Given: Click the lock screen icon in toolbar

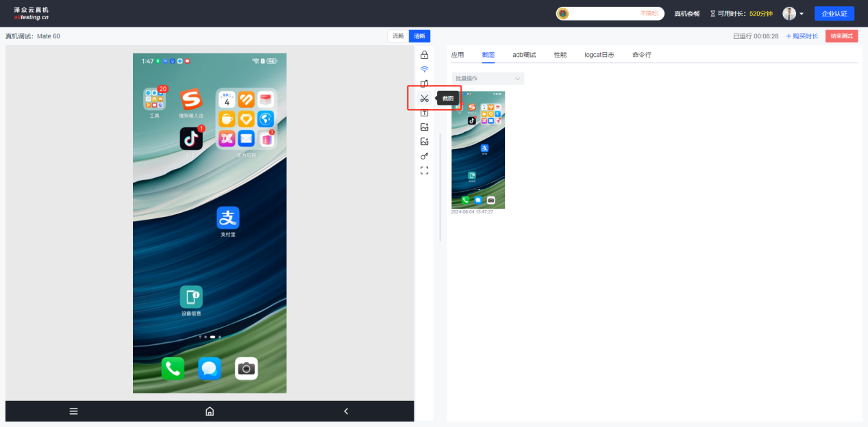Looking at the screenshot, I should 424,55.
